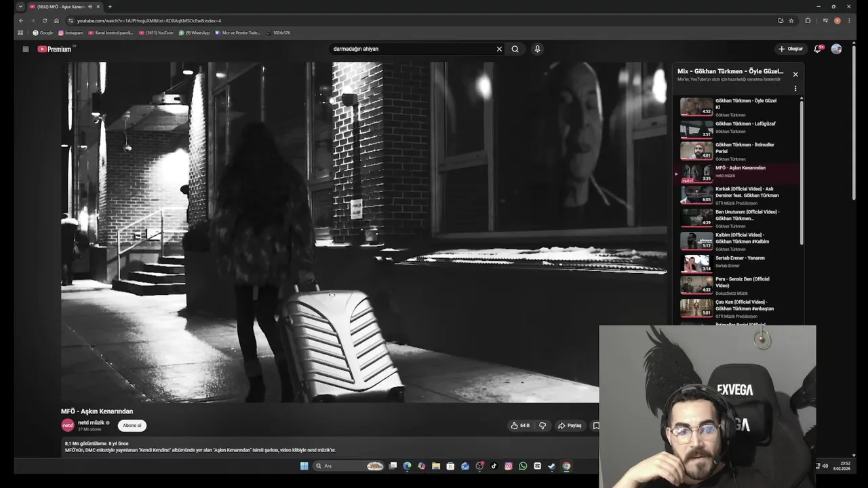Open the Windows Start menu

click(x=304, y=466)
